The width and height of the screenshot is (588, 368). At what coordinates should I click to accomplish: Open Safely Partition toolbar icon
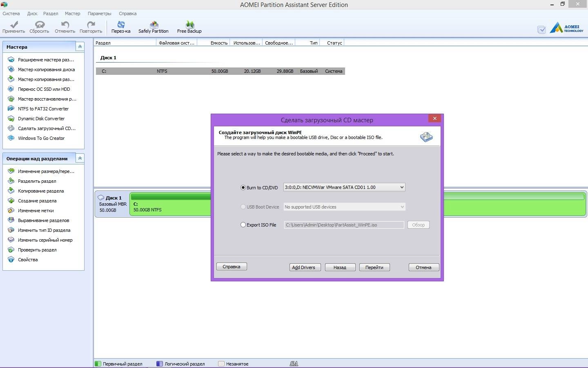(x=154, y=25)
